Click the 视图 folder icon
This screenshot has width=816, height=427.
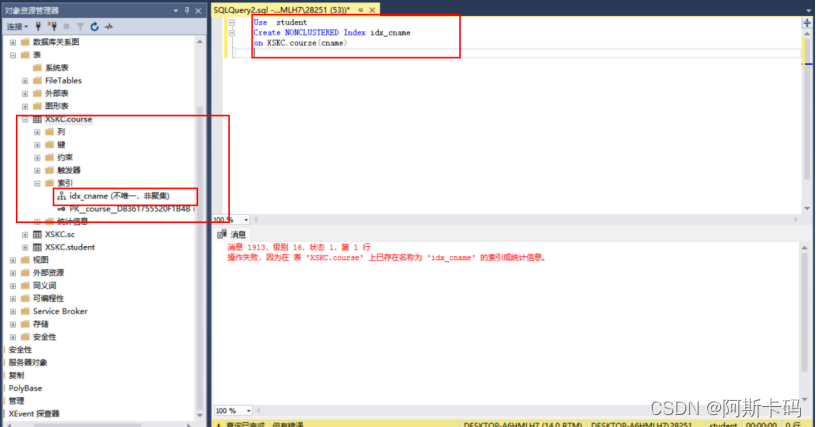tap(25, 260)
